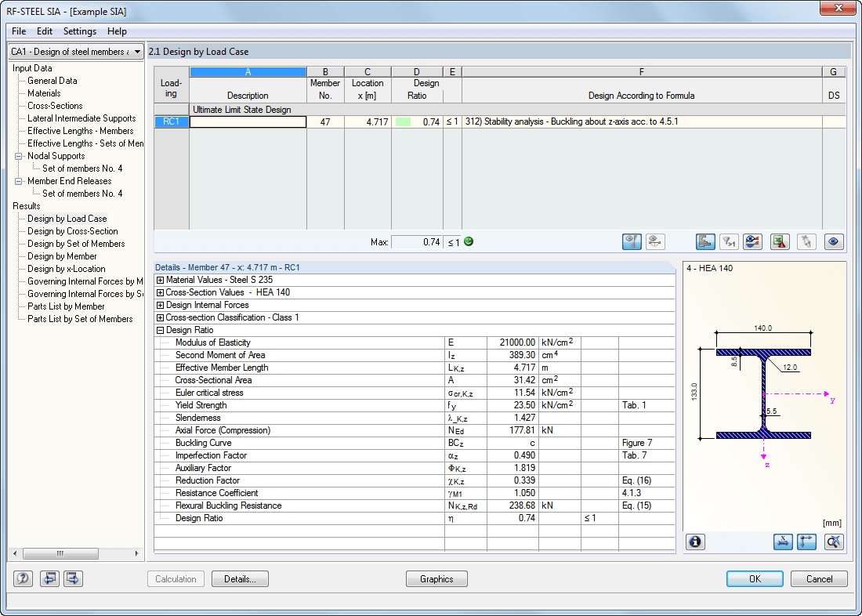The width and height of the screenshot is (862, 616).
Task: Click navigator horizontal scrollbar right arrow
Action: 136,553
